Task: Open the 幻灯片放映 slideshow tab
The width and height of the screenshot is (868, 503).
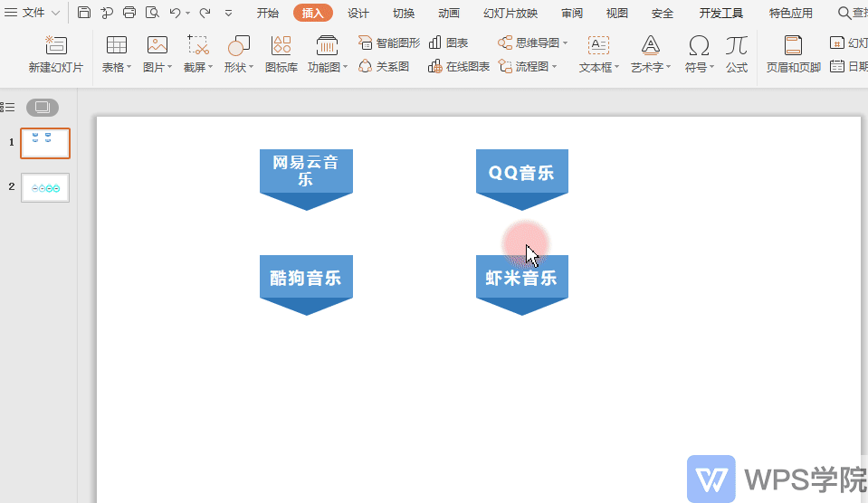Action: click(x=510, y=13)
